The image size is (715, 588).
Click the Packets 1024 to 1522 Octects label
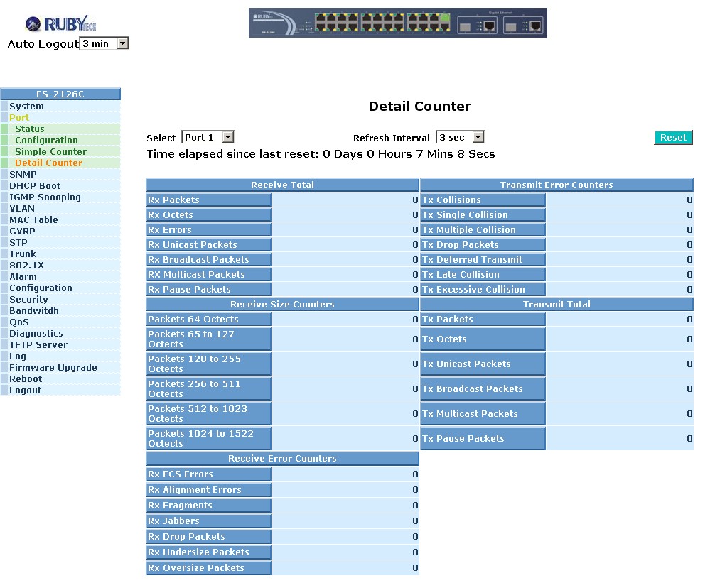coord(208,439)
